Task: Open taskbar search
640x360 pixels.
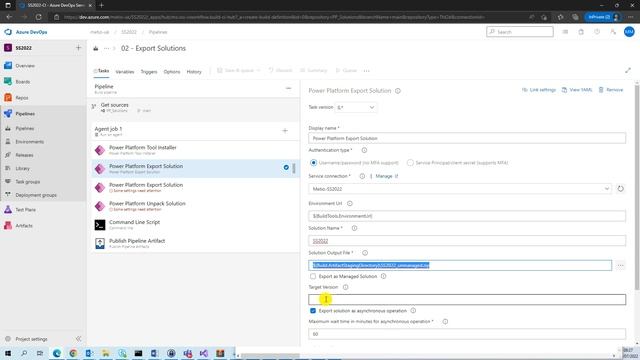Action: click(24, 353)
